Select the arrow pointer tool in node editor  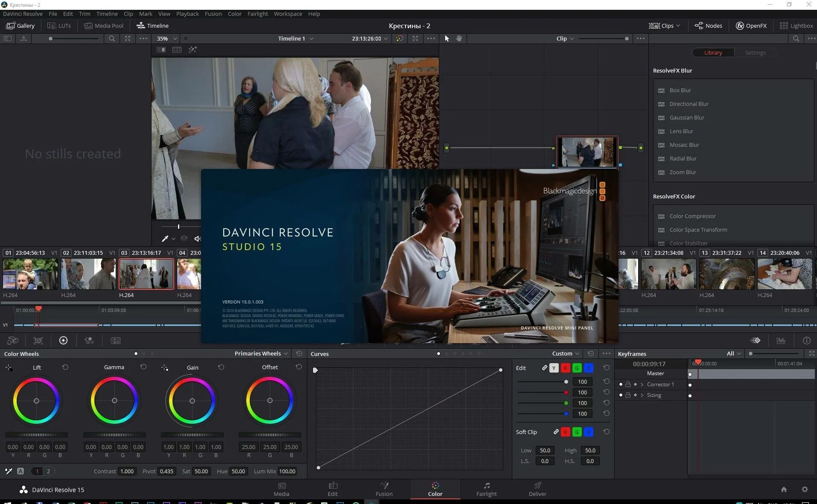point(447,38)
